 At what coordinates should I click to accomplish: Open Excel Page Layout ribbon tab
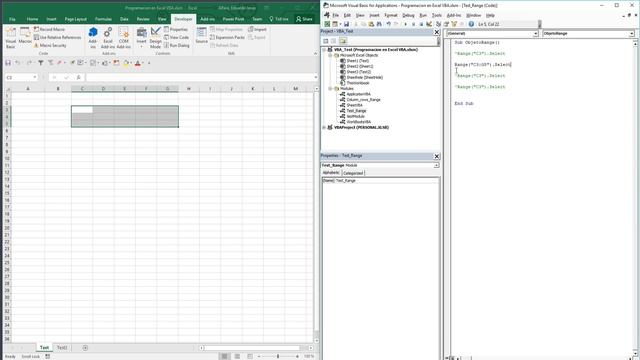(x=76, y=19)
